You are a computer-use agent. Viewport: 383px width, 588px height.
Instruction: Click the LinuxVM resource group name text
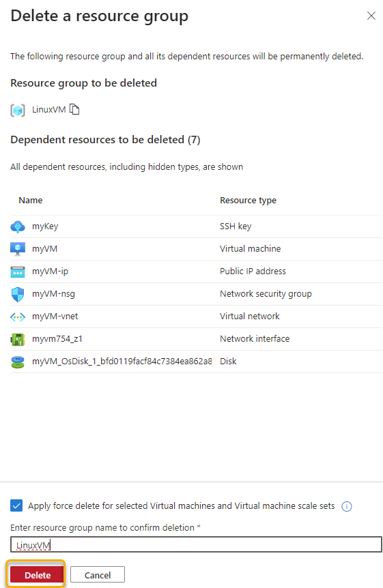click(x=49, y=110)
